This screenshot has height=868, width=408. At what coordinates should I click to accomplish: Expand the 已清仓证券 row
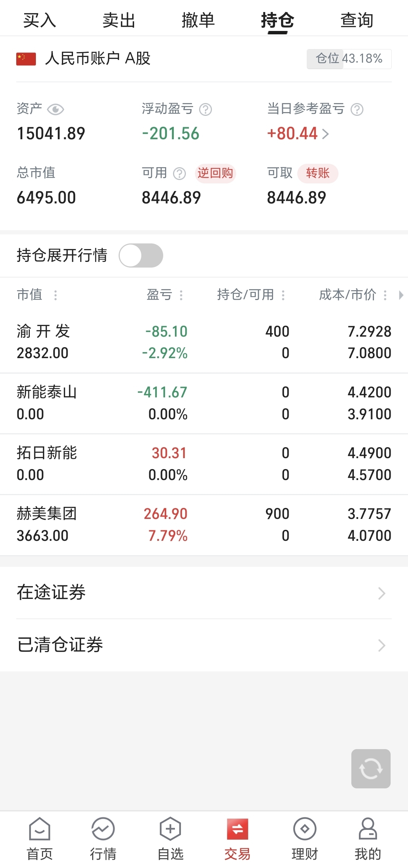[204, 645]
